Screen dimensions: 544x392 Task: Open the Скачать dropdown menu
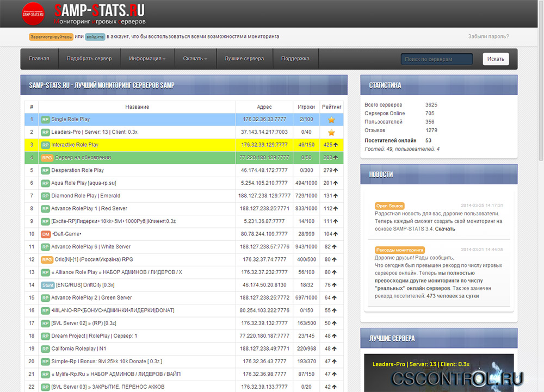pyautogui.click(x=195, y=59)
